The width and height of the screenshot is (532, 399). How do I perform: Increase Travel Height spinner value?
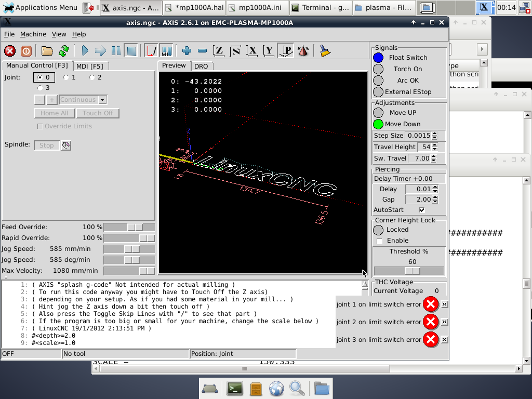click(x=435, y=145)
